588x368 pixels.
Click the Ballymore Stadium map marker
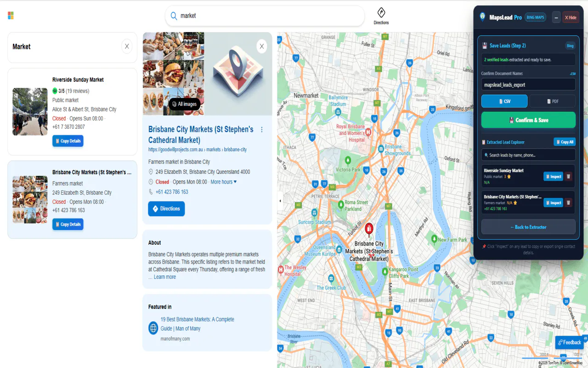[338, 111]
